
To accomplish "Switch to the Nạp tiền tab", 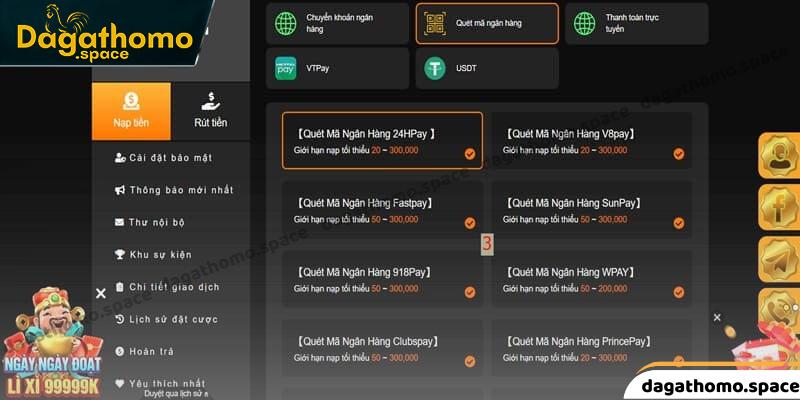I will click(x=131, y=111).
